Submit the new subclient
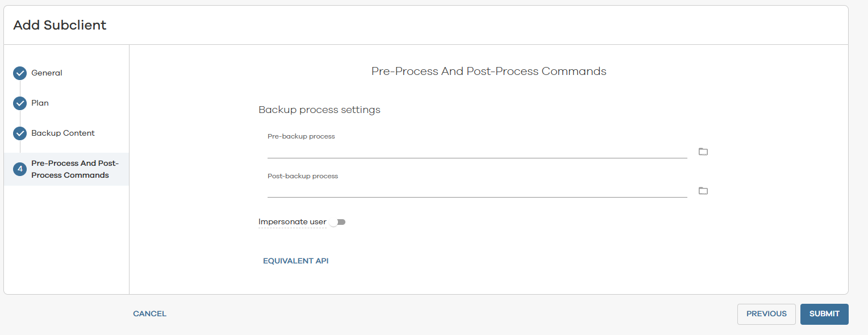Image resolution: width=868 pixels, height=335 pixels. pyautogui.click(x=824, y=314)
